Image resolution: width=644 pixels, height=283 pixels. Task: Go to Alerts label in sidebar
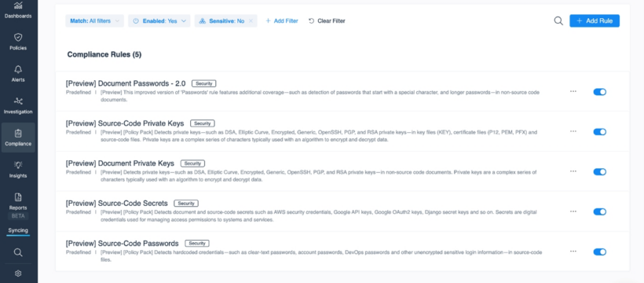pyautogui.click(x=18, y=80)
